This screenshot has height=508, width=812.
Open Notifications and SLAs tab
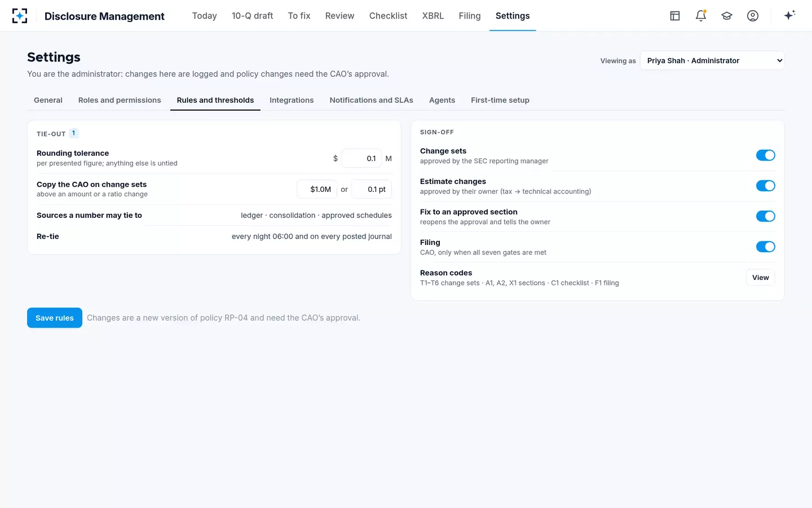tap(372, 100)
